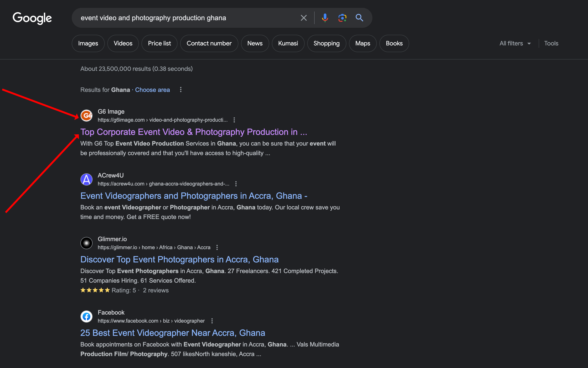The height and width of the screenshot is (368, 588).
Task: Switch to News results
Action: (x=255, y=43)
